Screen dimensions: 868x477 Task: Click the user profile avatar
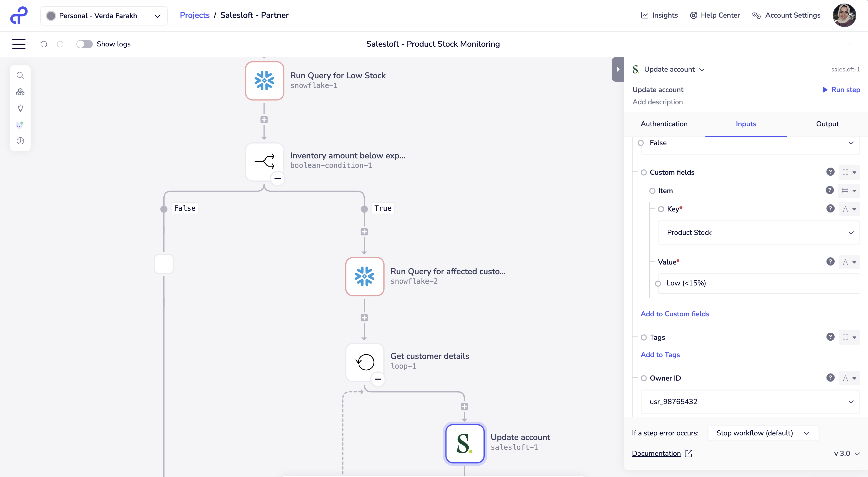click(x=844, y=15)
